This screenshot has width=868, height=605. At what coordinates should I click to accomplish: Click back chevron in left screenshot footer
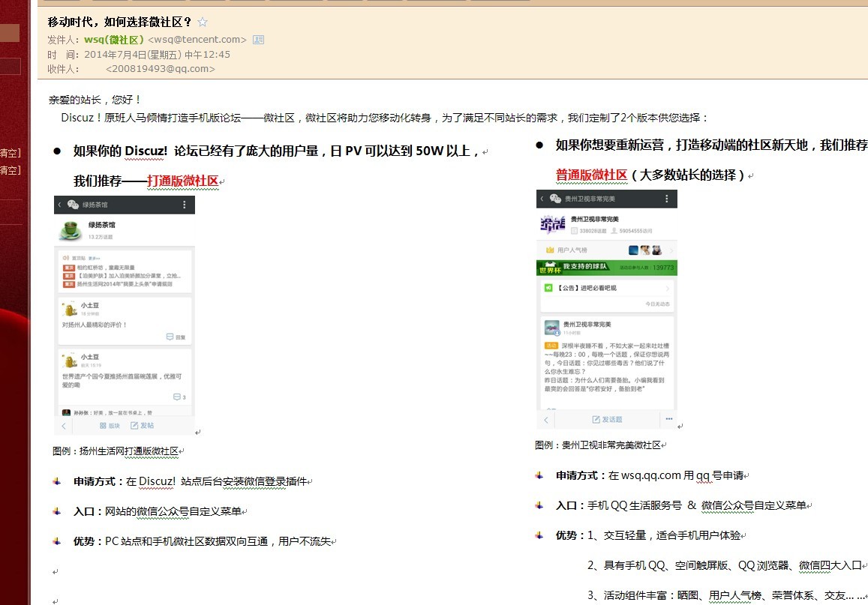pos(64,426)
